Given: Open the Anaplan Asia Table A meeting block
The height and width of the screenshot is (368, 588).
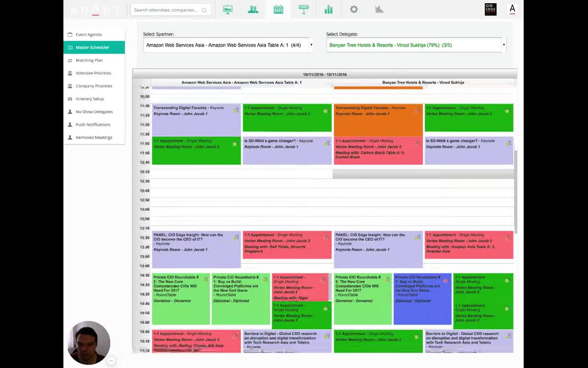Looking at the screenshot, I should pyautogui.click(x=469, y=245).
